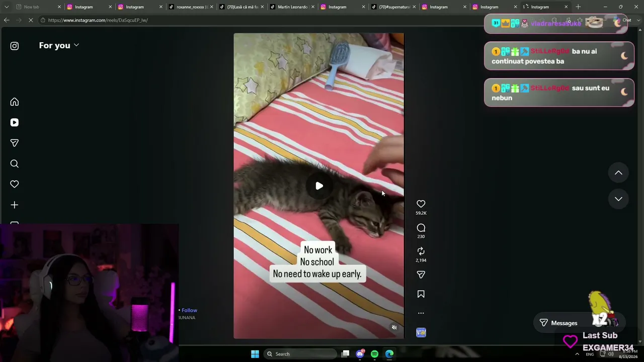Expand the For you feed dropdown

[59, 45]
